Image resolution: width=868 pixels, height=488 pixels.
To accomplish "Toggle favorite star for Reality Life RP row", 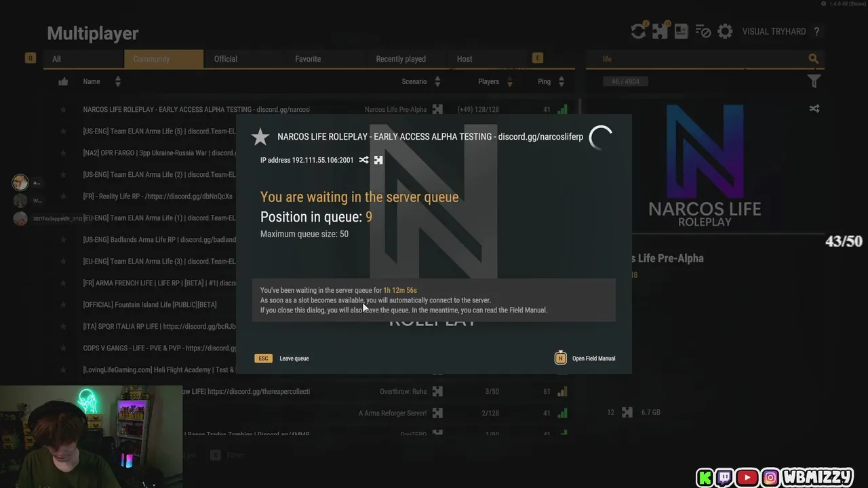I will coord(63,196).
